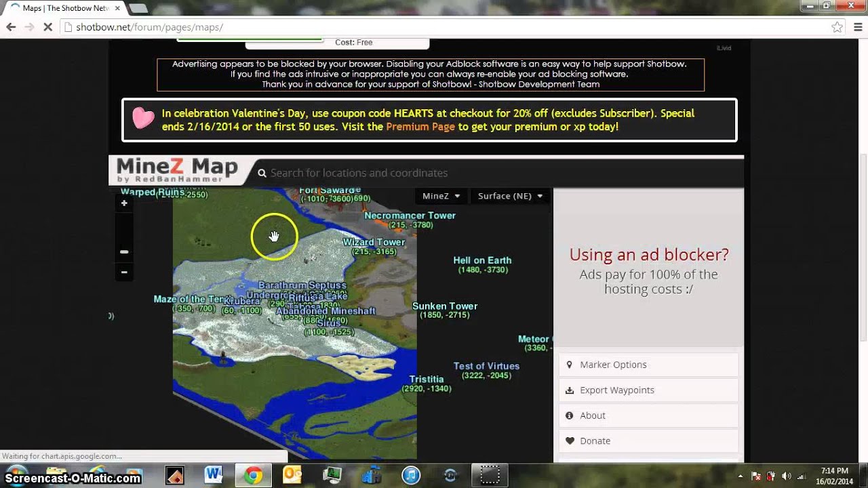This screenshot has height=488, width=868.
Task: Follow the Premium Page link
Action: point(420,127)
